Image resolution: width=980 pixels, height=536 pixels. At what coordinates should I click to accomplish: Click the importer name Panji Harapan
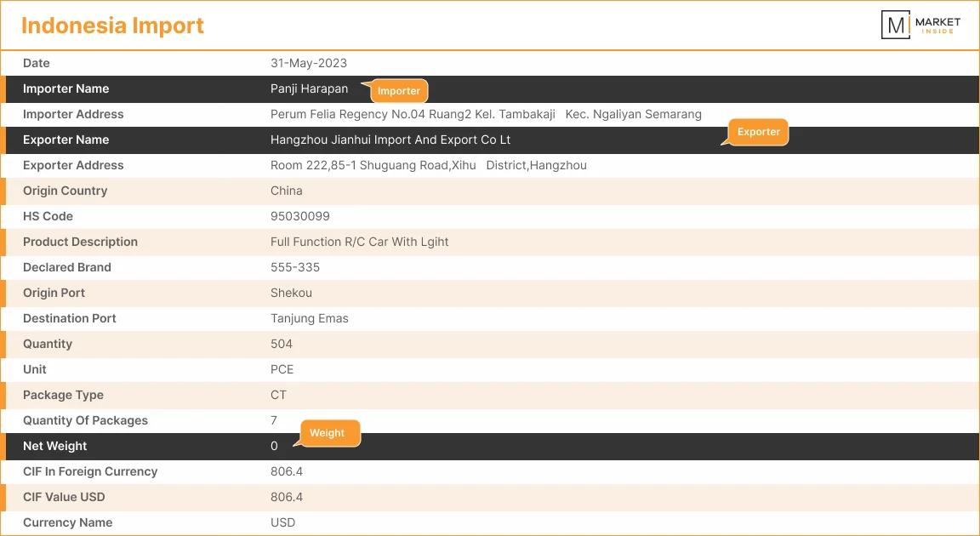point(309,88)
